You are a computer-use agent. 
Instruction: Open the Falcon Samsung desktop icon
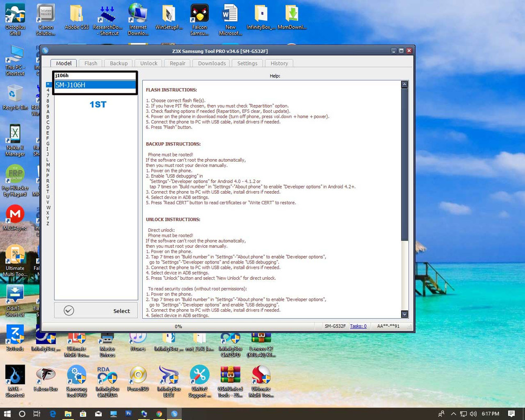(x=199, y=19)
